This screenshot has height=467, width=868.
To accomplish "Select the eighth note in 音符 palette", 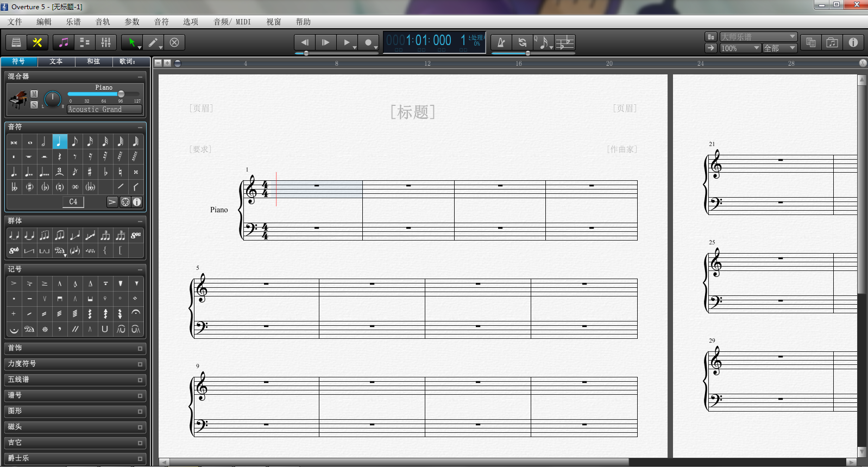I will click(x=75, y=142).
